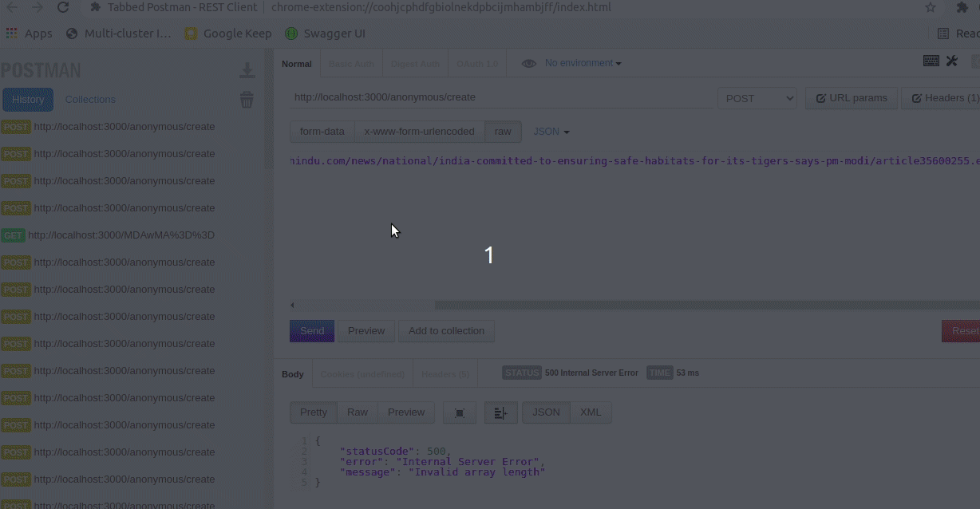Click the browser reload icon
The width and height of the screenshot is (980, 509).
(x=63, y=7)
